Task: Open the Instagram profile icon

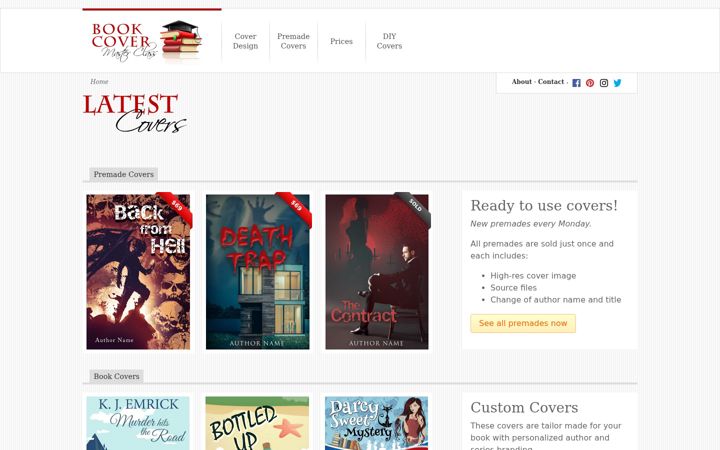Action: click(x=604, y=83)
